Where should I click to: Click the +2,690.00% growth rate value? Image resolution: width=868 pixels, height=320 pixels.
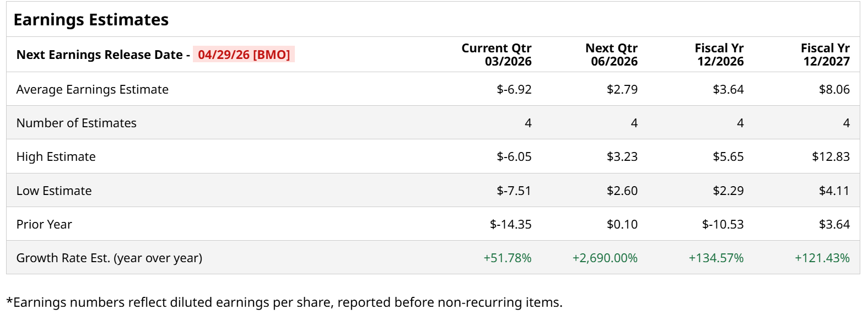[605, 258]
